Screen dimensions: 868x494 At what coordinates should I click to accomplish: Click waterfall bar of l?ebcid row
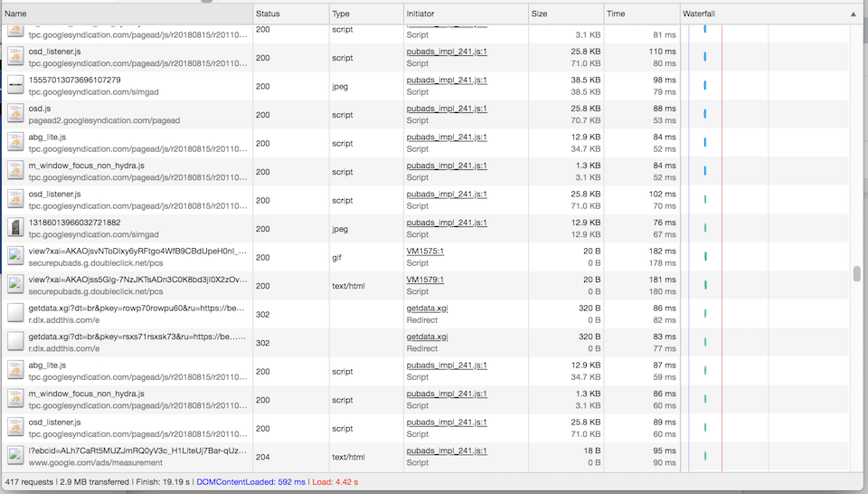705,456
